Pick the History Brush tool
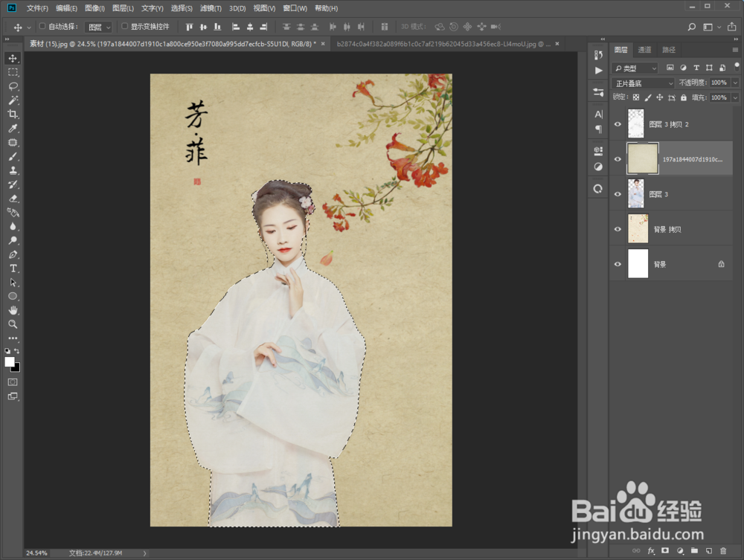This screenshot has width=744, height=560. (x=13, y=184)
